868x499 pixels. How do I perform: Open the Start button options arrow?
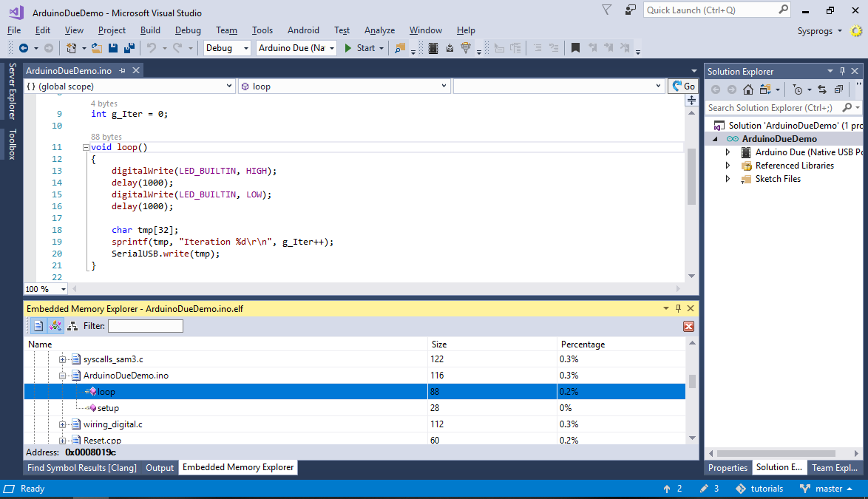(382, 48)
